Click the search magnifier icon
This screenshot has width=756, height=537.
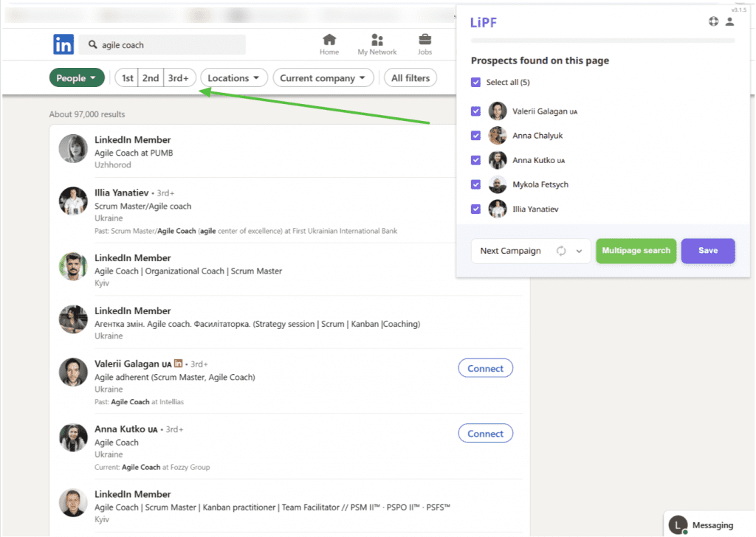pyautogui.click(x=92, y=45)
